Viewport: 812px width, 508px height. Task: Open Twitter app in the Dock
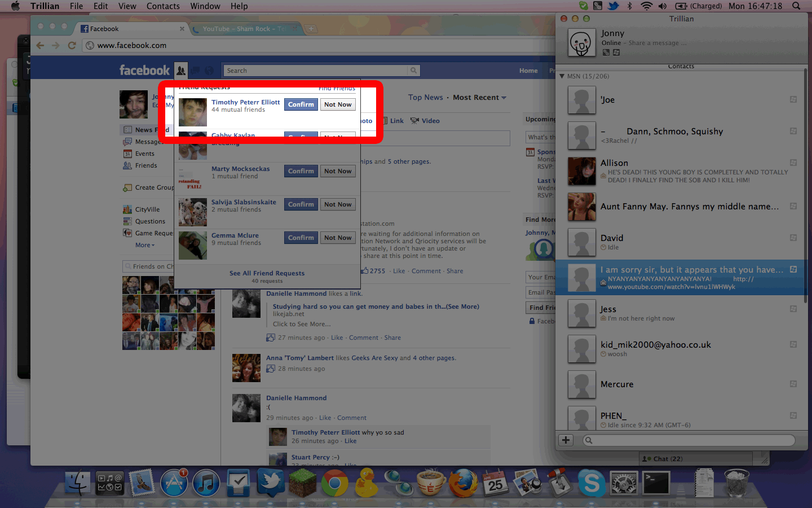click(x=271, y=483)
